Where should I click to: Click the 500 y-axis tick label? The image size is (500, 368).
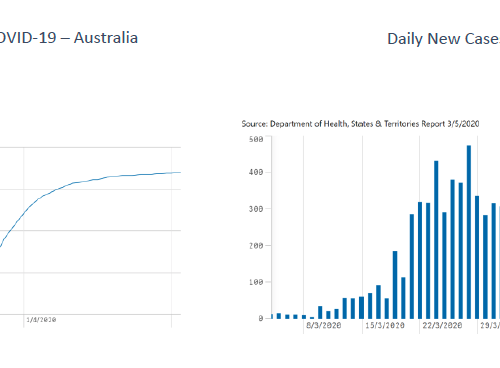[x=256, y=139]
